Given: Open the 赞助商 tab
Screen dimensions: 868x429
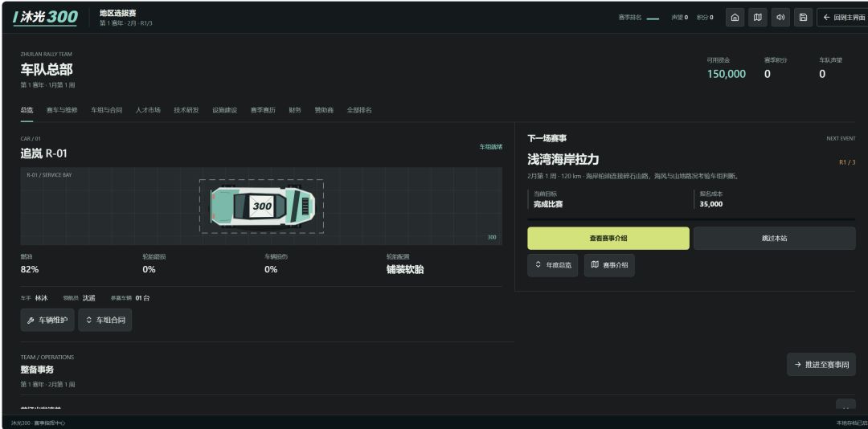Looking at the screenshot, I should [x=324, y=110].
